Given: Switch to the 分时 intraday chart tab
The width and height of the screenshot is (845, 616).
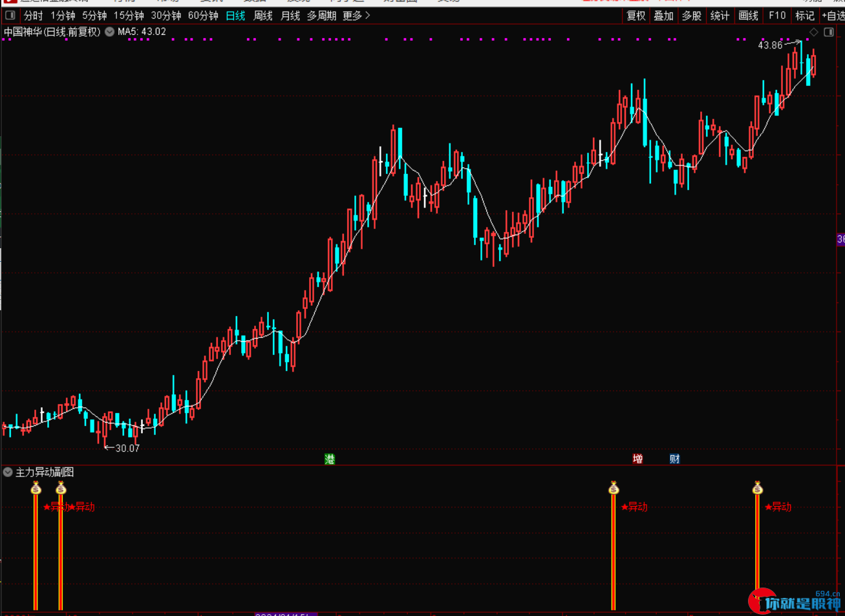Looking at the screenshot, I should click(x=33, y=16).
